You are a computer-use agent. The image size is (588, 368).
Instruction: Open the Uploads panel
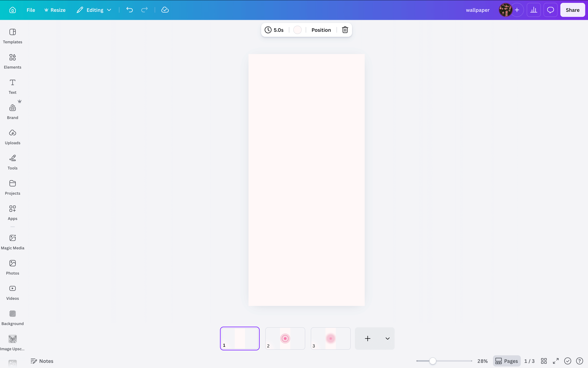click(x=12, y=137)
